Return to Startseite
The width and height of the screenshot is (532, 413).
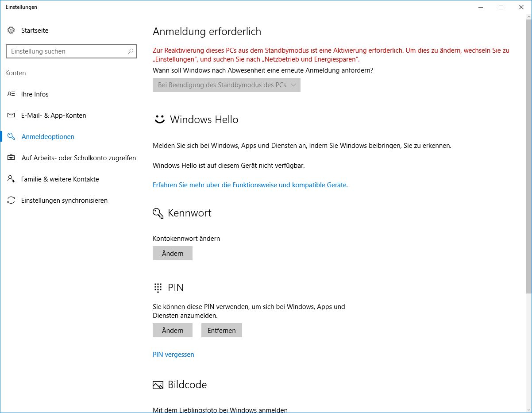(35, 31)
